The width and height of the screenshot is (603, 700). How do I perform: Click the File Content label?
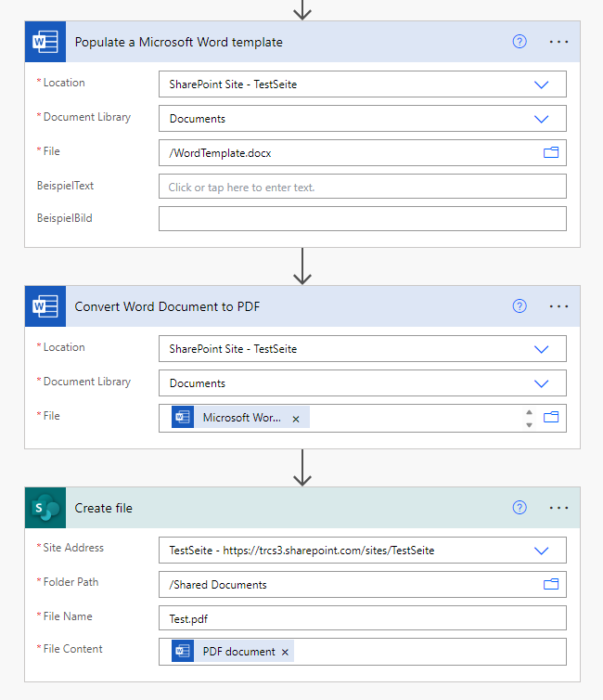(72, 649)
